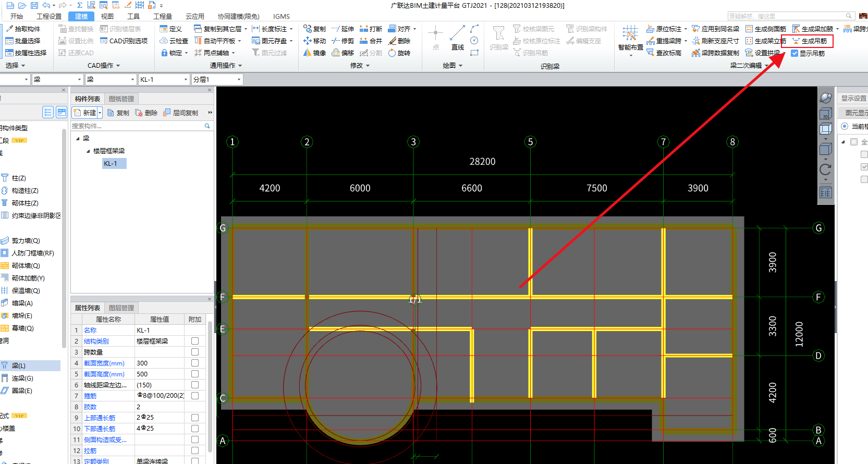Expand 复制到其它层 dropdown
868x464 pixels.
click(246, 29)
